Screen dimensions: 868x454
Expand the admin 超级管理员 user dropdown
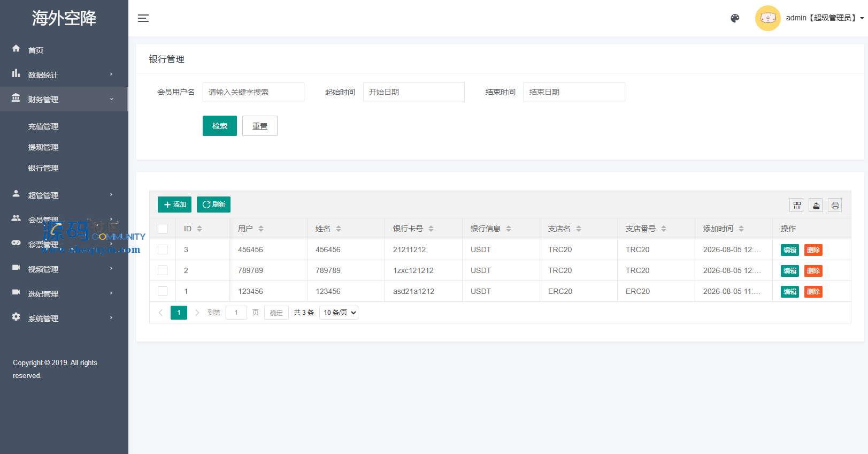pos(825,18)
